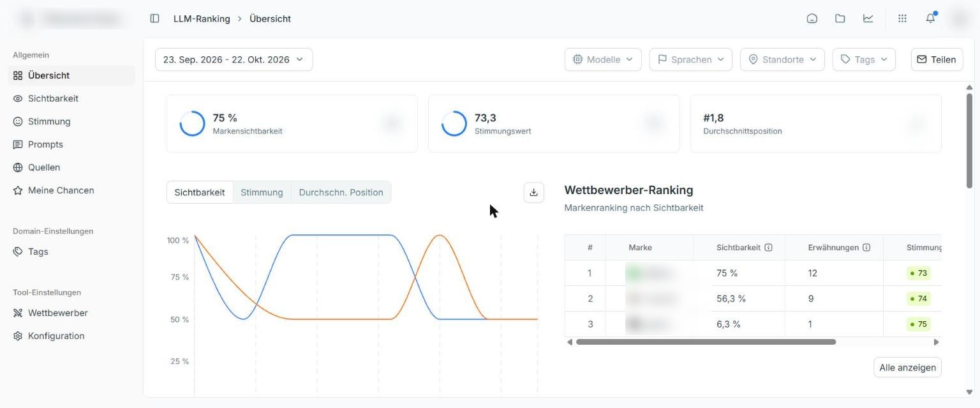The height and width of the screenshot is (408, 980).
Task: Open Sichtbarkeit in sidebar
Action: pos(71,98)
